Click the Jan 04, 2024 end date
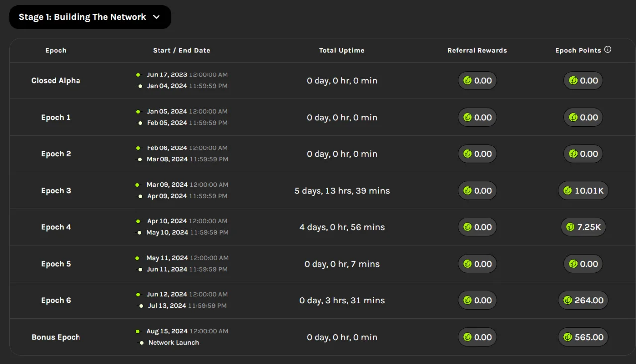The height and width of the screenshot is (364, 636). pyautogui.click(x=167, y=86)
